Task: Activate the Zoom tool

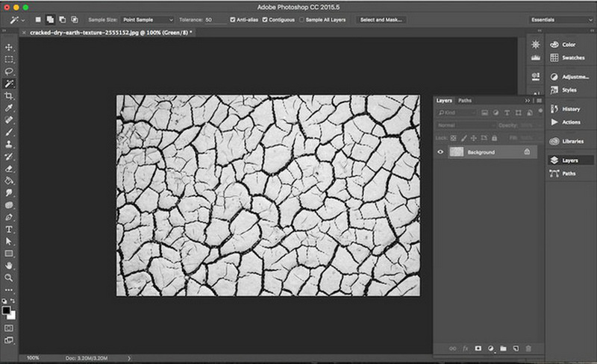Action: tap(9, 277)
